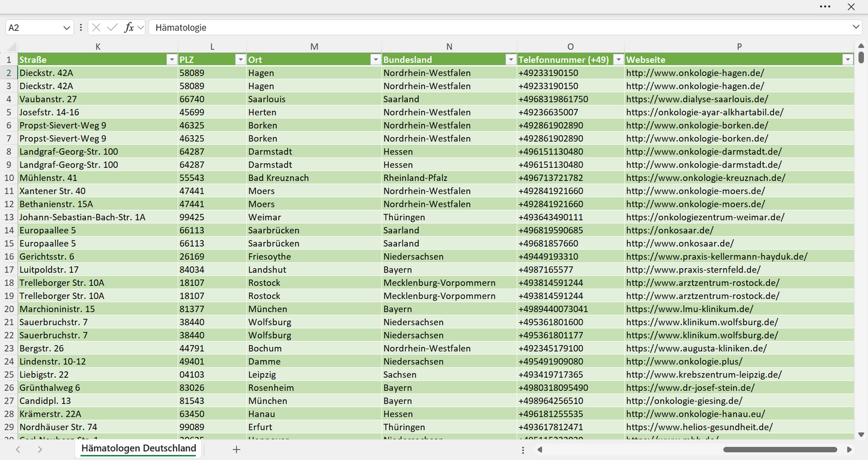Click the horizontal scrollbar thumb
Image resolution: width=868 pixels, height=460 pixels.
780,449
